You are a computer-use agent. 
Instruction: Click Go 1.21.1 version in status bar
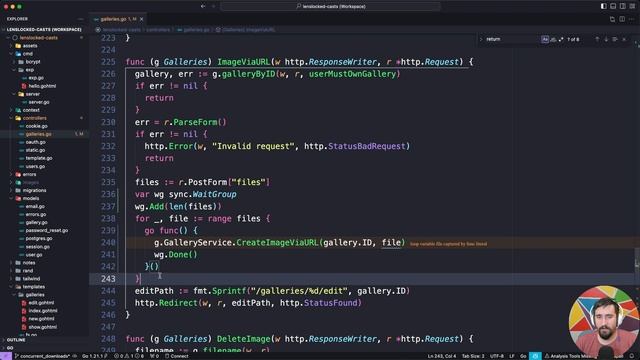click(x=94, y=356)
